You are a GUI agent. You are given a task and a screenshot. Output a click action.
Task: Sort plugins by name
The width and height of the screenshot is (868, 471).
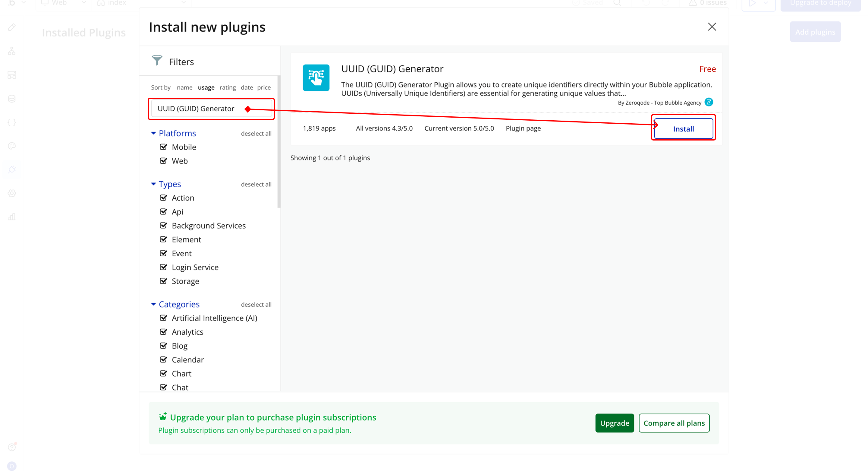pos(184,87)
